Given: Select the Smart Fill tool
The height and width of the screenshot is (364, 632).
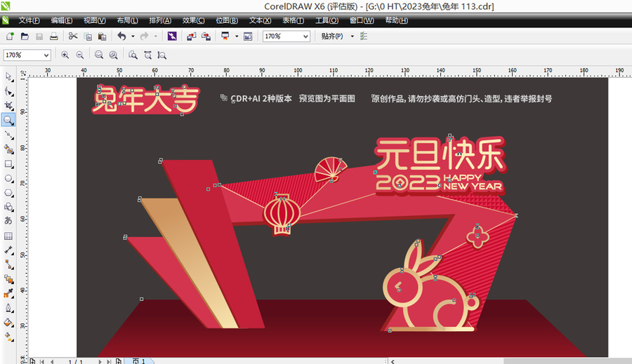Looking at the screenshot, I should click(8, 149).
